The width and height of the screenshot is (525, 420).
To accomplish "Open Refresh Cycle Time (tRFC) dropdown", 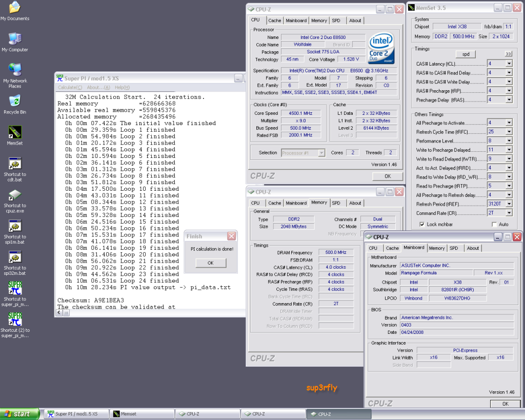I will click(509, 132).
